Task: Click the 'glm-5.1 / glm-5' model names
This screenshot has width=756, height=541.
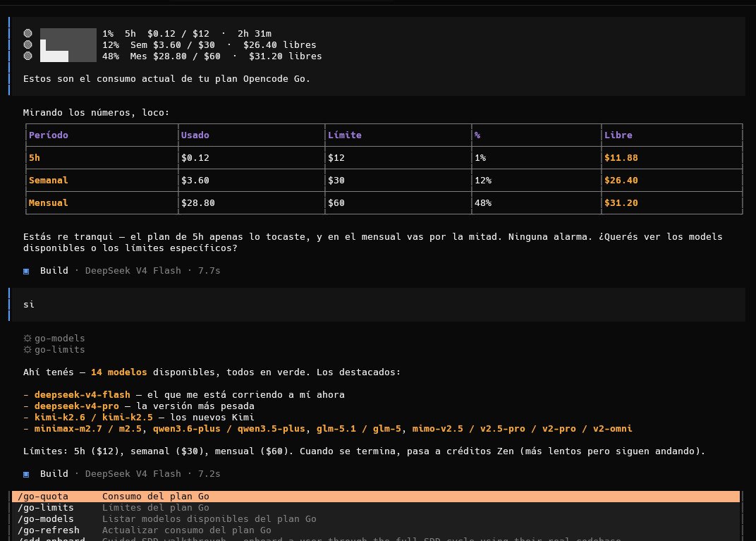Action: coord(358,429)
